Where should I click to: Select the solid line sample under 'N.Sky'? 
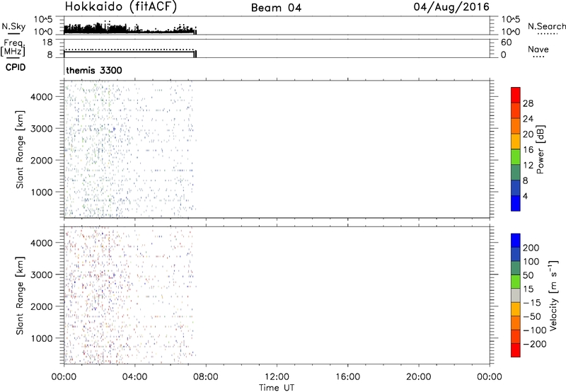[x=13, y=35]
